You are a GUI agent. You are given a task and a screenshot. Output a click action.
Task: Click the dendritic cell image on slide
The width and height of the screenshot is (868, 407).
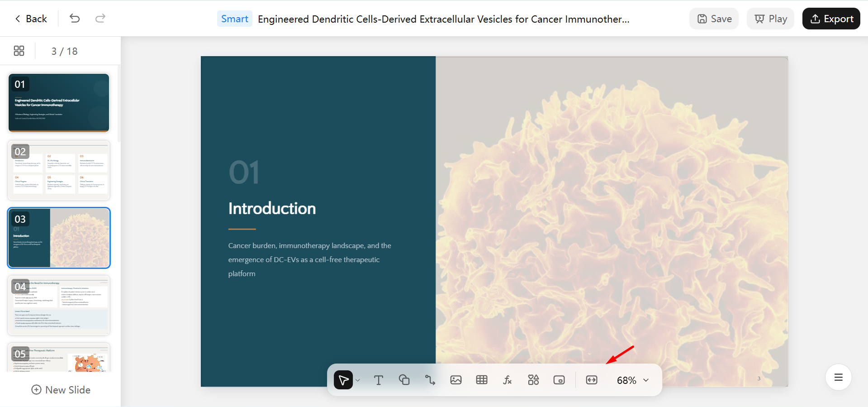coord(612,221)
